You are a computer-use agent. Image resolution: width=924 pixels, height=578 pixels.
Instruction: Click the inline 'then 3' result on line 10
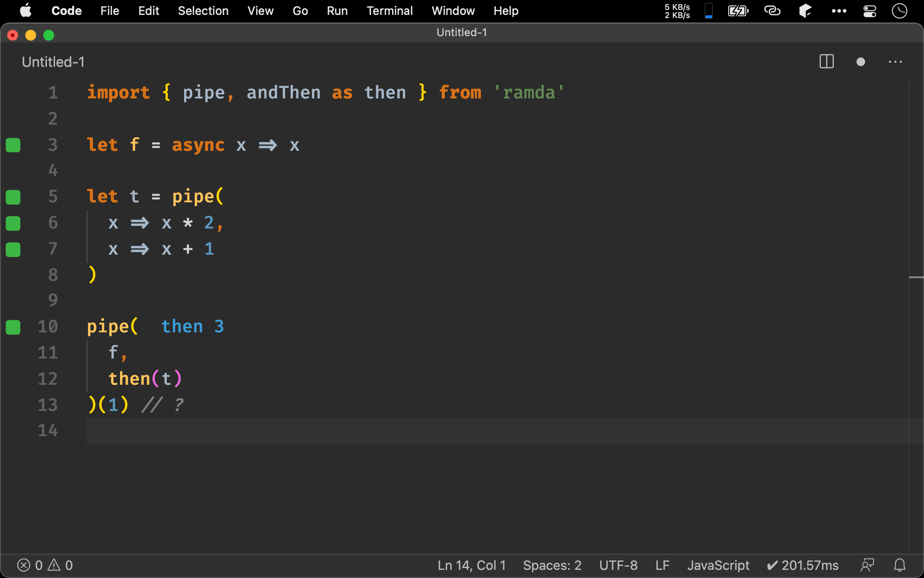click(193, 326)
